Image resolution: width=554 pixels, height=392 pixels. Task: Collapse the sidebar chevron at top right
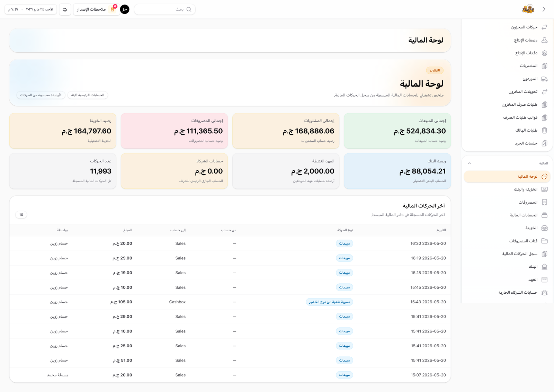(544, 9)
